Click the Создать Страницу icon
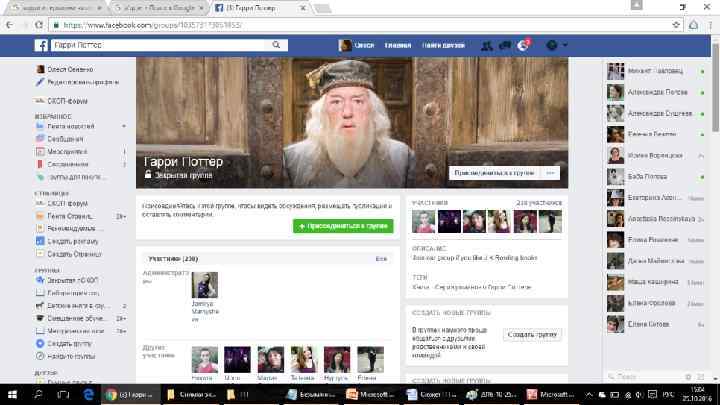The image size is (720, 405). pos(40,253)
